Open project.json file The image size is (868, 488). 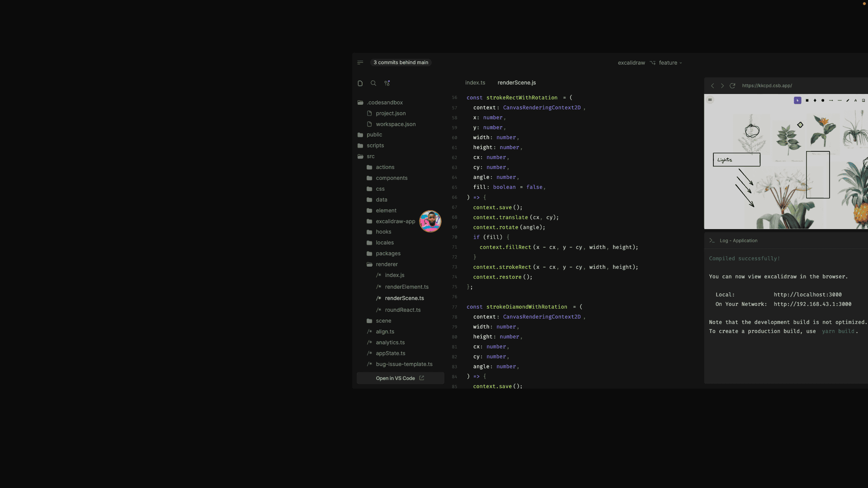(386, 113)
